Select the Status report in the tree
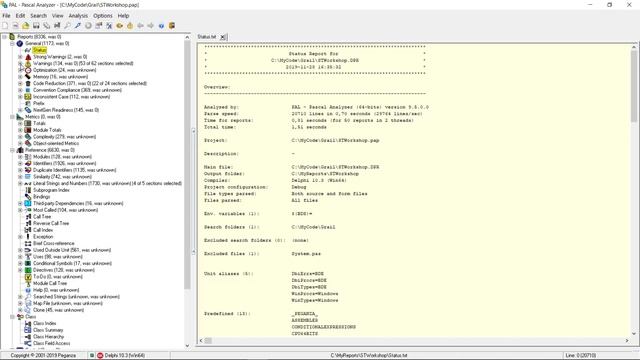This screenshot has height=360, width=640. click(40, 50)
